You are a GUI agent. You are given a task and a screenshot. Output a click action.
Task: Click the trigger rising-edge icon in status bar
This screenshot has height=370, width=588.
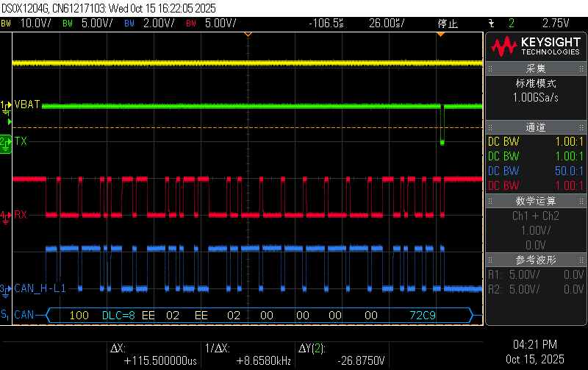tap(490, 24)
